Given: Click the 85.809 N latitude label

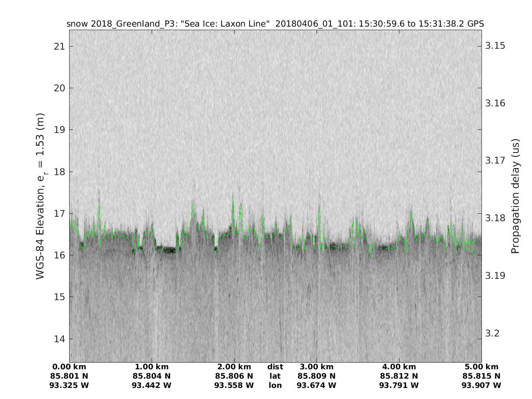Looking at the screenshot, I should coord(317,376).
